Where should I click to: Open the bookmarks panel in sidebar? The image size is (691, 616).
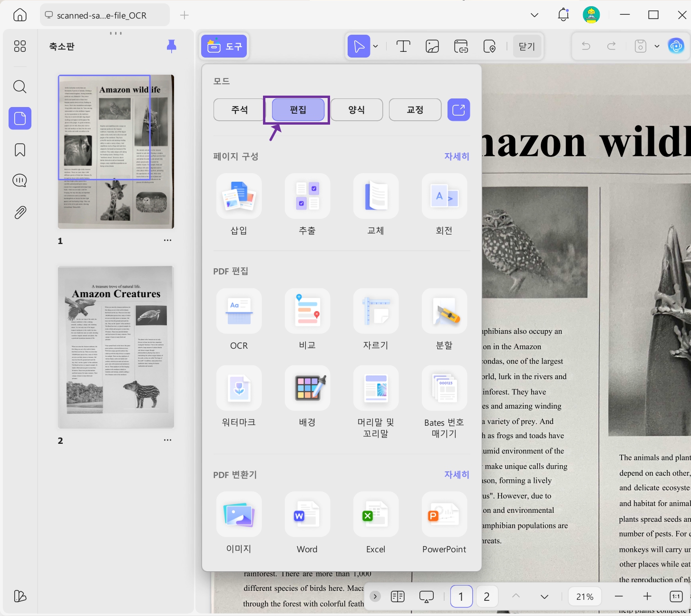tap(20, 150)
